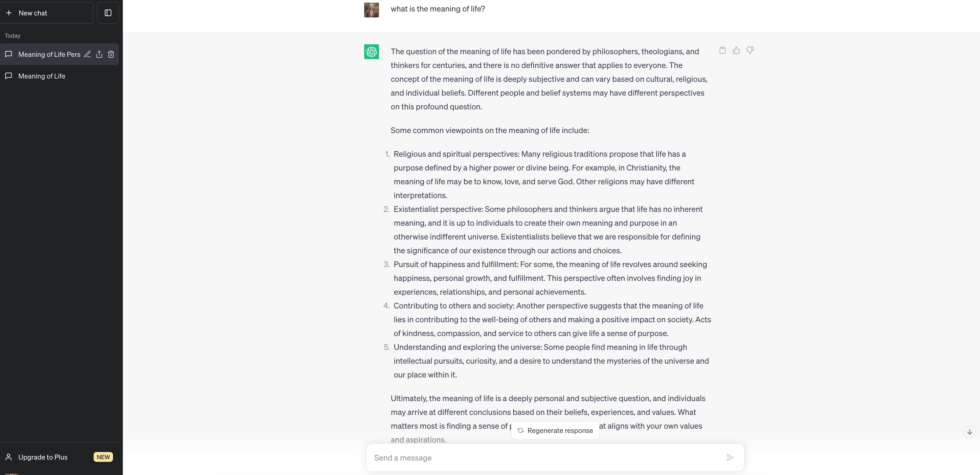Image resolution: width=980 pixels, height=475 pixels.
Task: Click the delete conversation icon
Action: tap(111, 55)
